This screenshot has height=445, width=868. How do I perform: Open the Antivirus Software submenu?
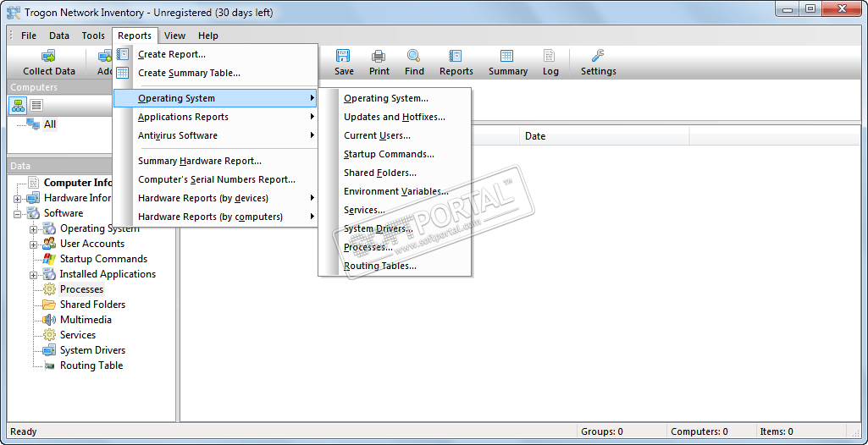click(x=215, y=135)
